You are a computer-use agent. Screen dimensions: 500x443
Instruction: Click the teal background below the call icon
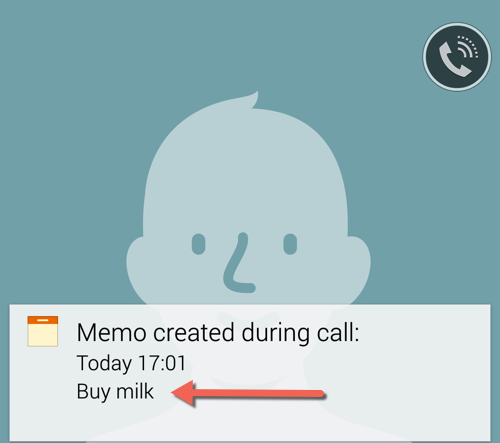[457, 167]
